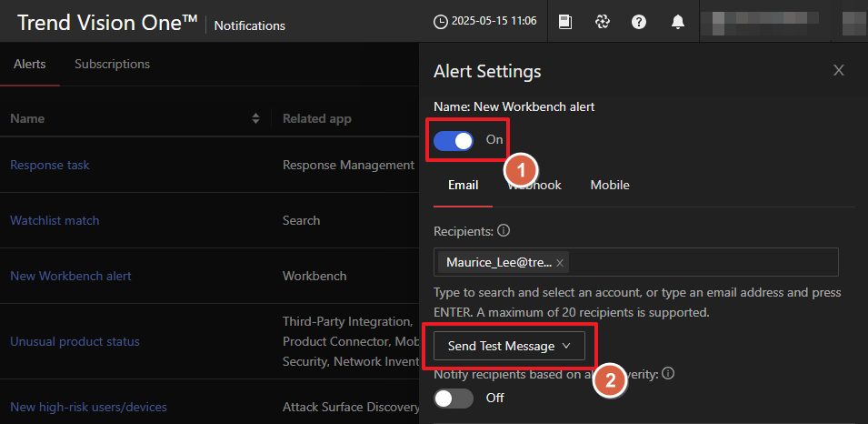Image resolution: width=868 pixels, height=424 pixels.
Task: Click the clock icon beside the date
Action: pos(441,21)
